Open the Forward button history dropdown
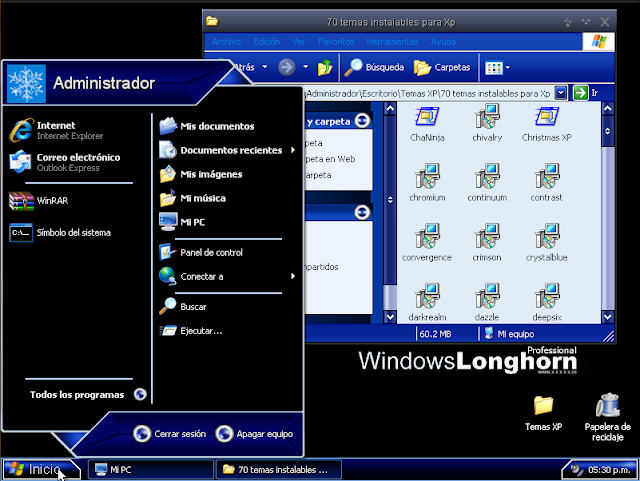This screenshot has width=640, height=481. coord(305,67)
